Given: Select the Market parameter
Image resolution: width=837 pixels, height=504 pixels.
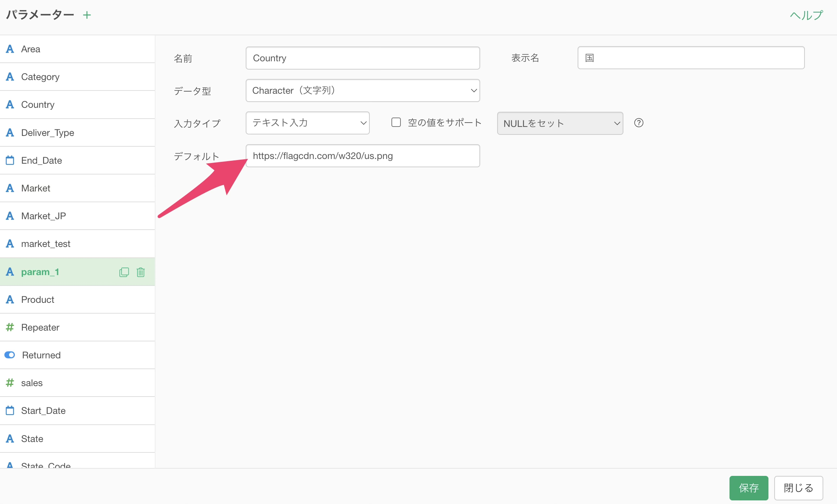Looking at the screenshot, I should pyautogui.click(x=78, y=188).
